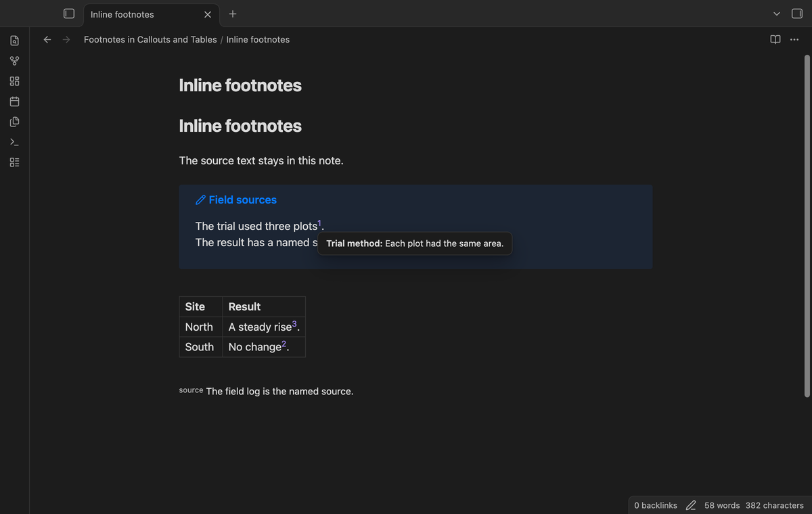812x514 pixels.
Task: Navigate forward with right arrow
Action: point(66,39)
